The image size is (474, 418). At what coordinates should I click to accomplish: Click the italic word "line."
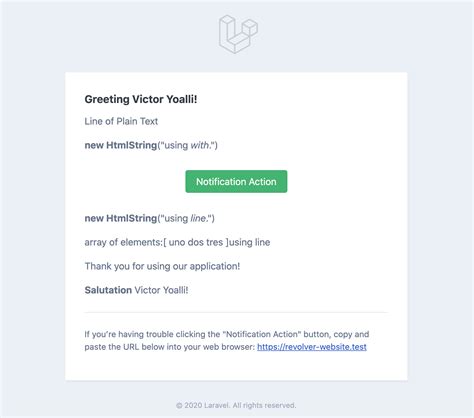[x=199, y=218]
